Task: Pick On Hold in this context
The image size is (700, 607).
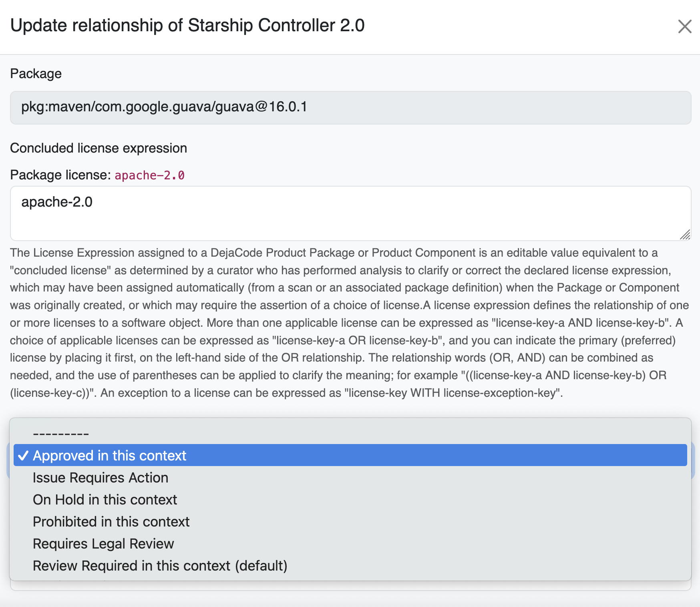Action: [x=350, y=500]
